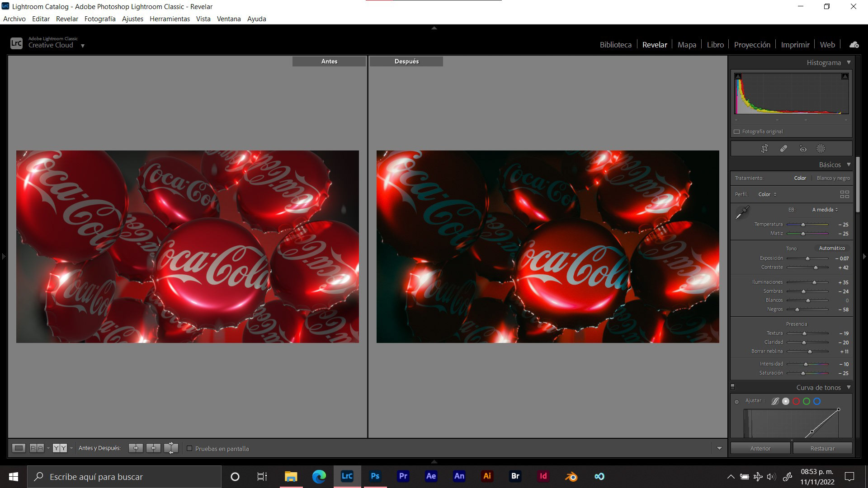This screenshot has height=488, width=868.
Task: Open Adobe Animate from the taskbar
Action: pyautogui.click(x=459, y=476)
